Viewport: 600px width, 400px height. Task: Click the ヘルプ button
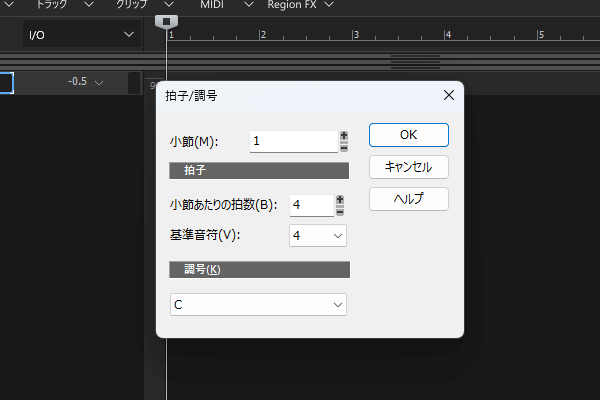[x=408, y=198]
